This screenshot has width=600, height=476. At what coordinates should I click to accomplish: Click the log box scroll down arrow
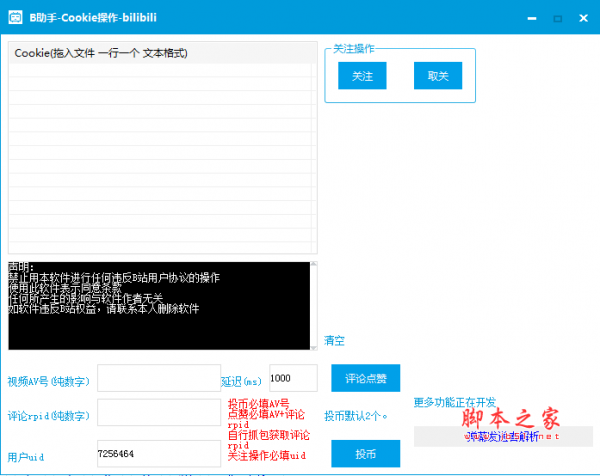click(314, 347)
